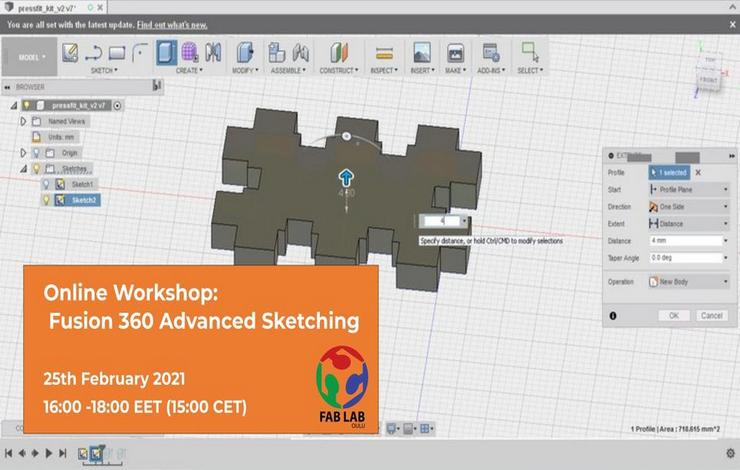This screenshot has width=740, height=470.
Task: Dismiss the update notification bar
Action: [732, 25]
